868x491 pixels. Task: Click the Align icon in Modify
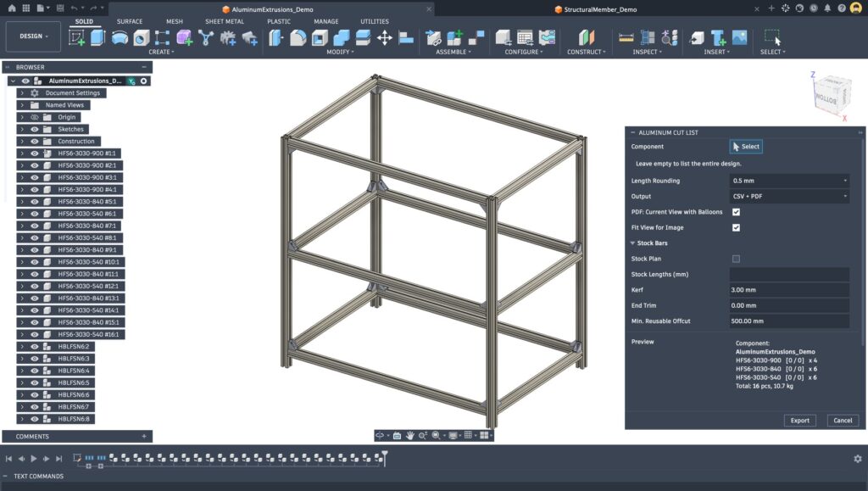coord(406,37)
